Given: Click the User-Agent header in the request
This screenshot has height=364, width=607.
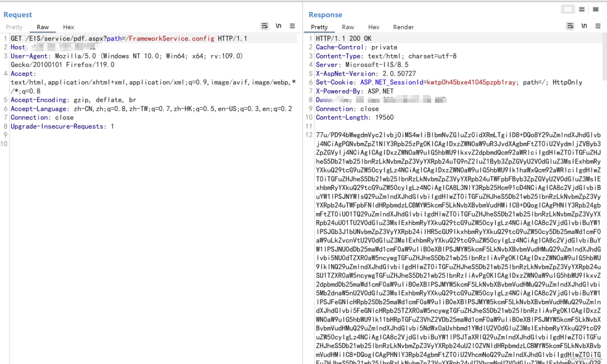Looking at the screenshot, I should [127, 60].
